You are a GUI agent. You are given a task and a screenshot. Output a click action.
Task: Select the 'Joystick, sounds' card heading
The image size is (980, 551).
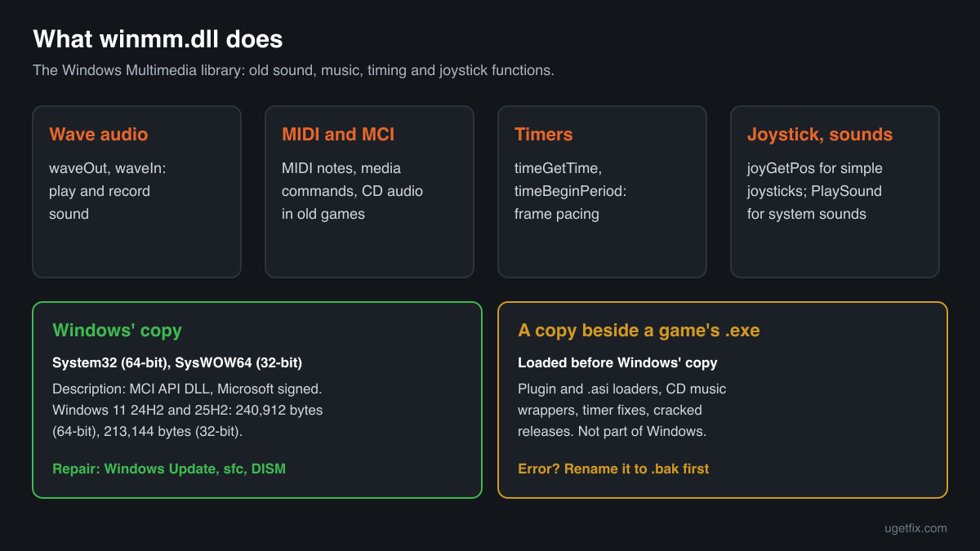point(820,135)
